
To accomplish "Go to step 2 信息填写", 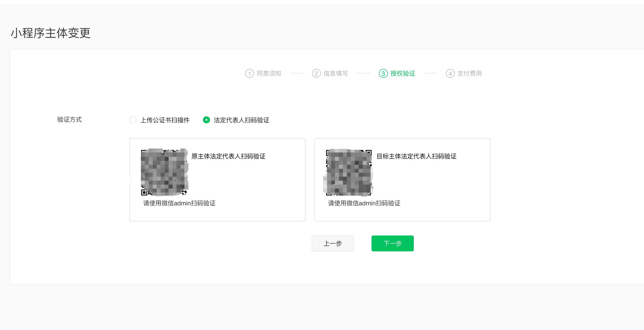I will pyautogui.click(x=330, y=73).
